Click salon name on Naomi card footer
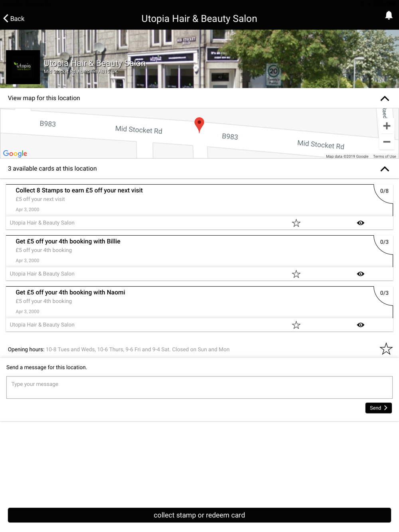This screenshot has height=532, width=399. [42, 325]
